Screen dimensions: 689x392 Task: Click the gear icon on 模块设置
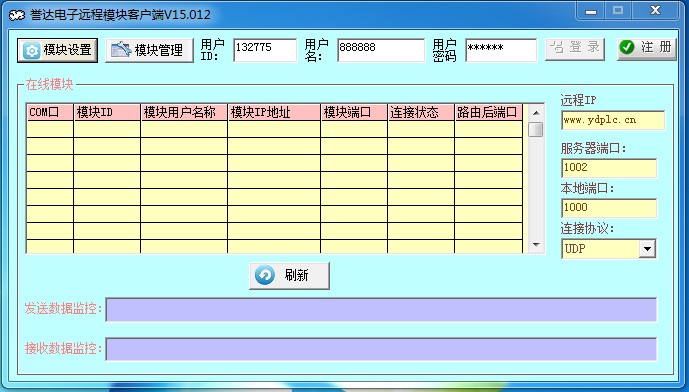pos(32,51)
